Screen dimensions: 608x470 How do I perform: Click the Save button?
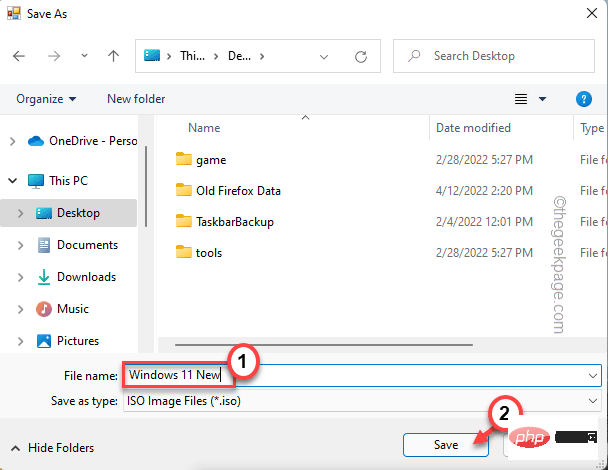coord(446,445)
